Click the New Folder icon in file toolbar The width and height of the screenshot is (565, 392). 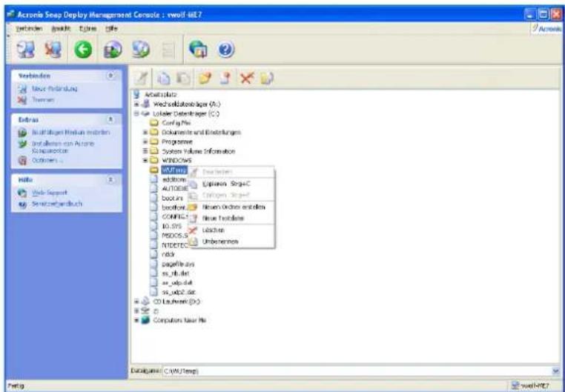[x=205, y=78]
